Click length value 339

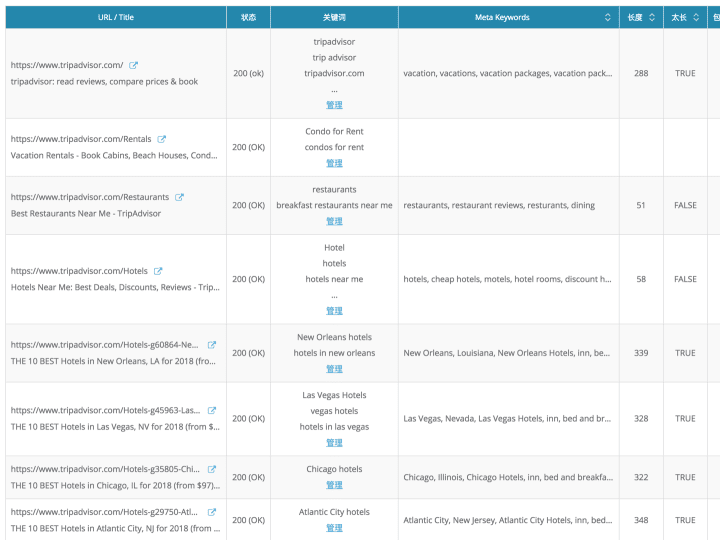click(x=641, y=353)
